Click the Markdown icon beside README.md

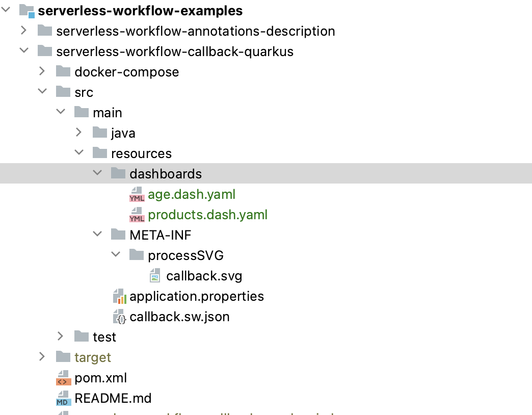[63, 398]
